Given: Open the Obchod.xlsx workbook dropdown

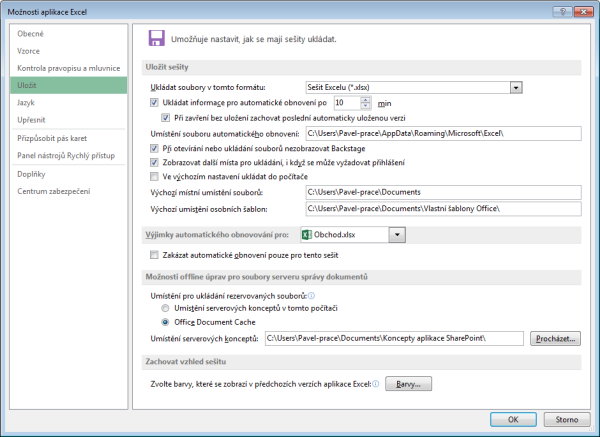Looking at the screenshot, I should coord(397,235).
